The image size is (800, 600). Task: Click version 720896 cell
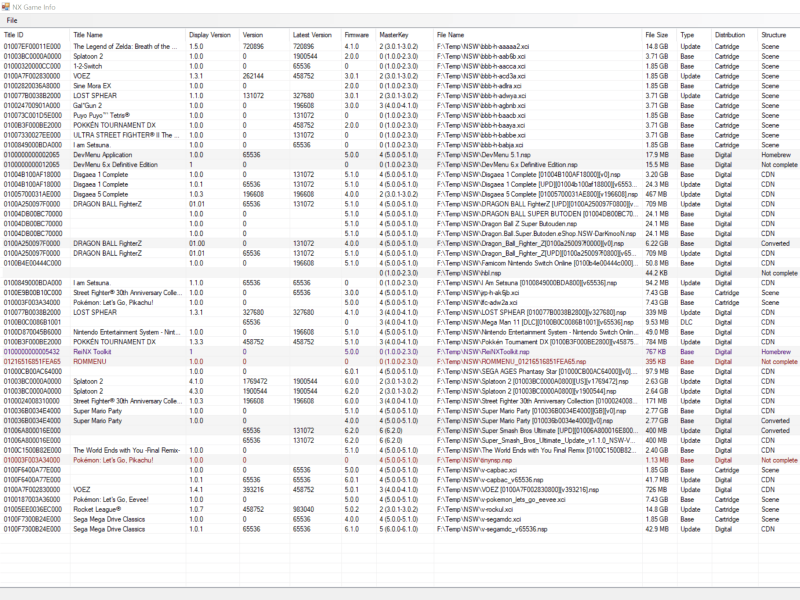(x=253, y=46)
